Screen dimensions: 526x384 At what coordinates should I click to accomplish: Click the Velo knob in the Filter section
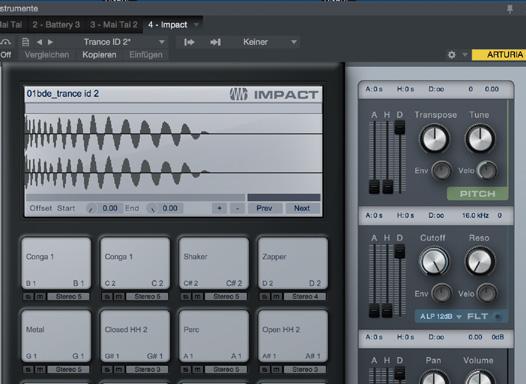487,293
